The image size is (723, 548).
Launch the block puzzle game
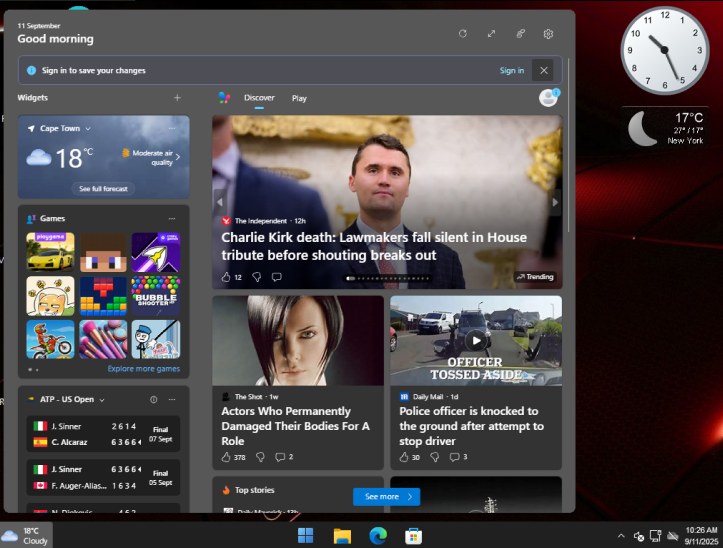103,296
